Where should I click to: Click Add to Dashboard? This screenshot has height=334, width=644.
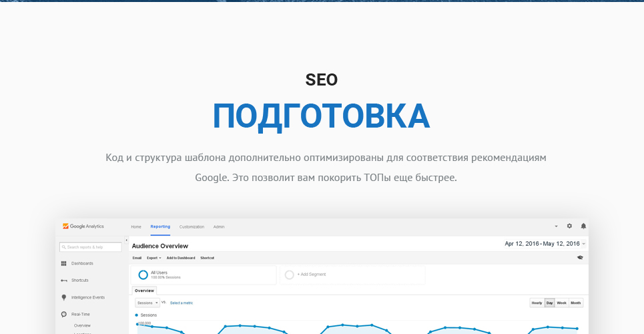pos(181,258)
